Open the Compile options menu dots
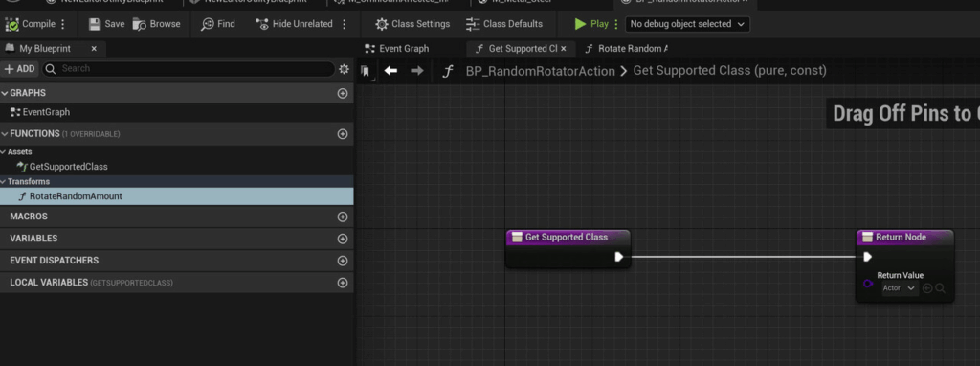The image size is (980, 366). tap(62, 24)
